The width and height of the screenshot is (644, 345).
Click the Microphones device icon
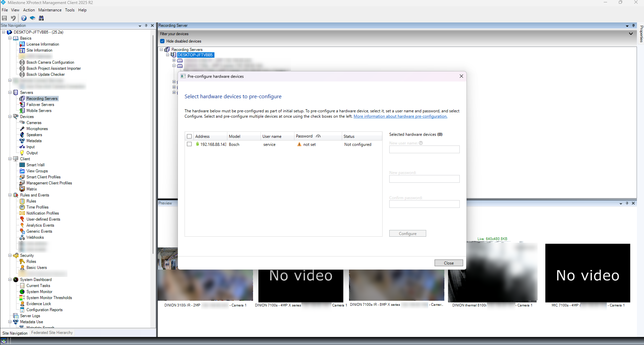tap(22, 129)
